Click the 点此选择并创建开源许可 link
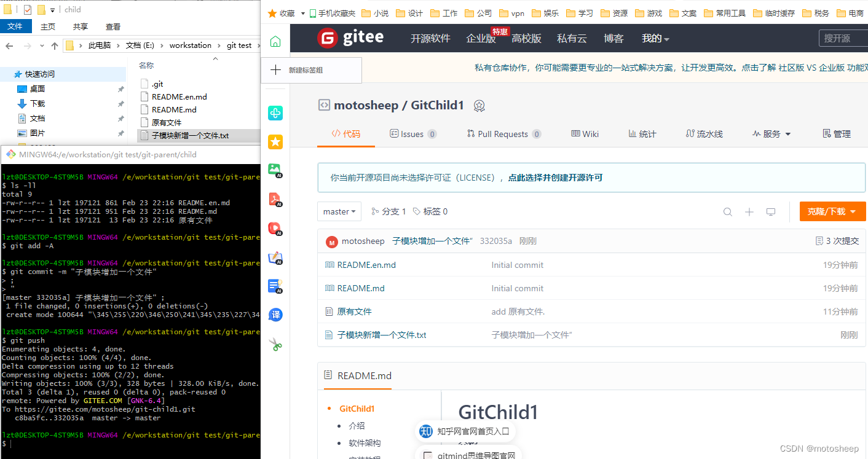This screenshot has width=868, height=459. tap(555, 178)
